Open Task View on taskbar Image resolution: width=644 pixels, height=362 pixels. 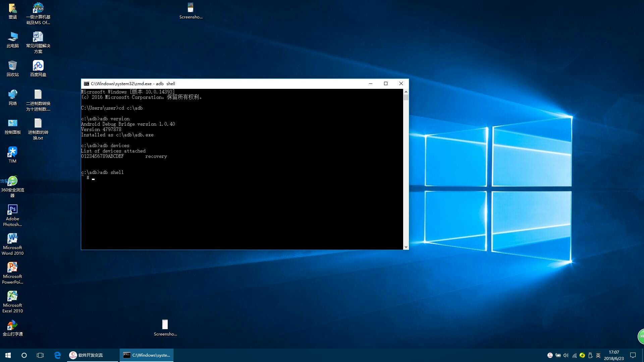[x=40, y=355]
